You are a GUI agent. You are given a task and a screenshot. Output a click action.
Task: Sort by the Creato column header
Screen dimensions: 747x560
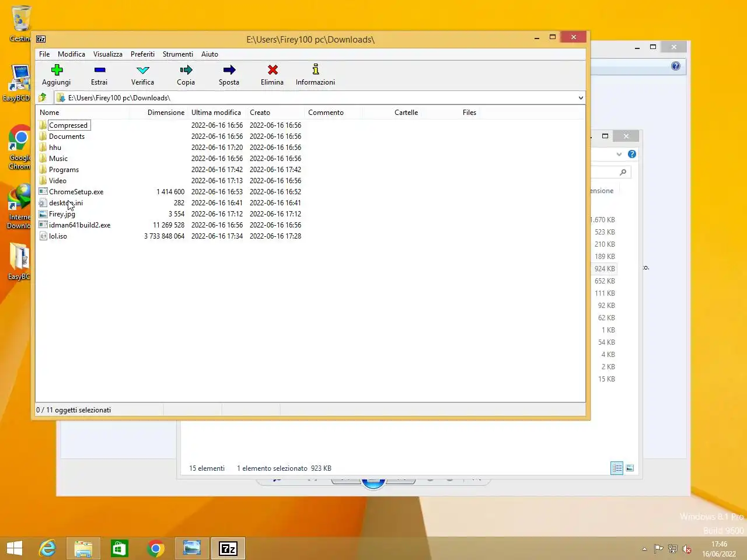click(275, 113)
